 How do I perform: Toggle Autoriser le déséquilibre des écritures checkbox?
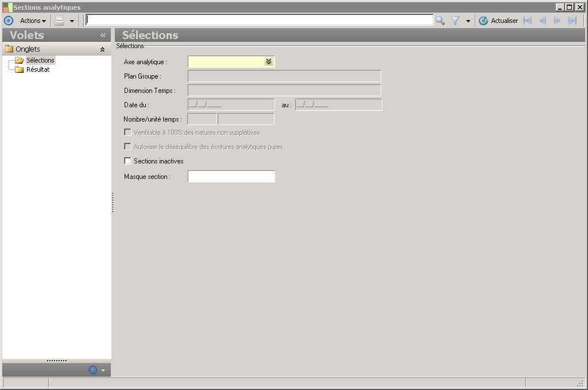[x=127, y=146]
